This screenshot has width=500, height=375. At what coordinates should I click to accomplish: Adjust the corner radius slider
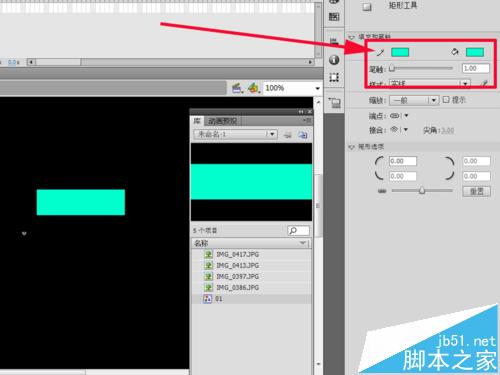(422, 190)
